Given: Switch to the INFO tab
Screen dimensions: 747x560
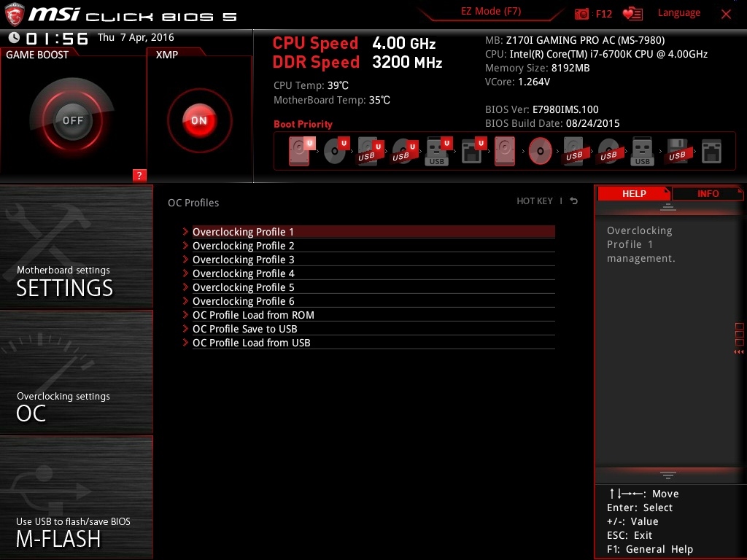Looking at the screenshot, I should pos(708,193).
